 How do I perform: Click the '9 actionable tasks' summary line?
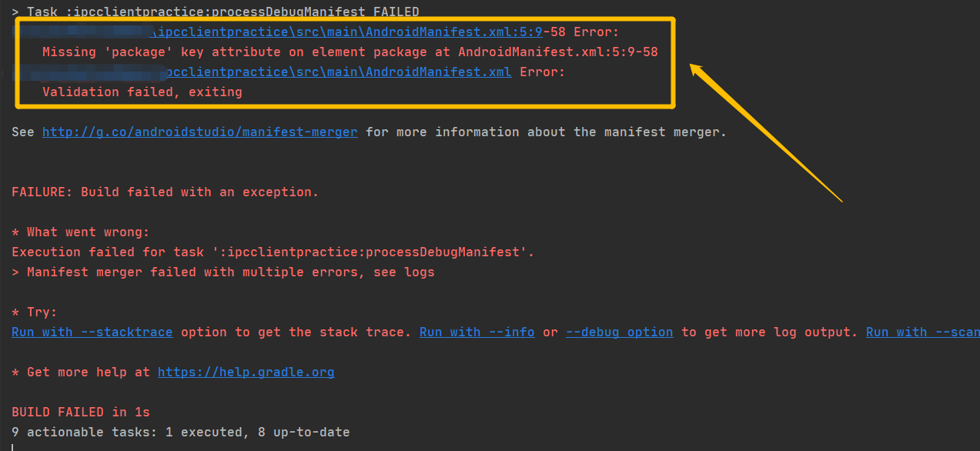(181, 433)
